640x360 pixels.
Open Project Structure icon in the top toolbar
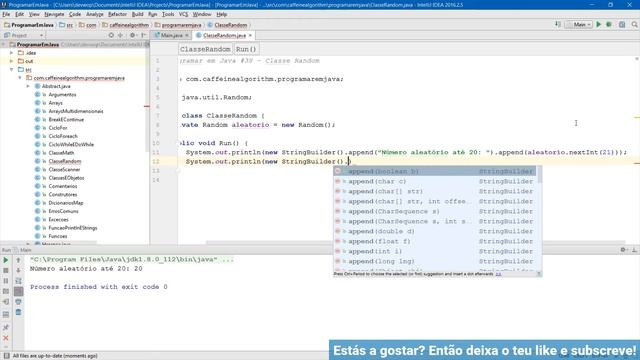[622, 24]
